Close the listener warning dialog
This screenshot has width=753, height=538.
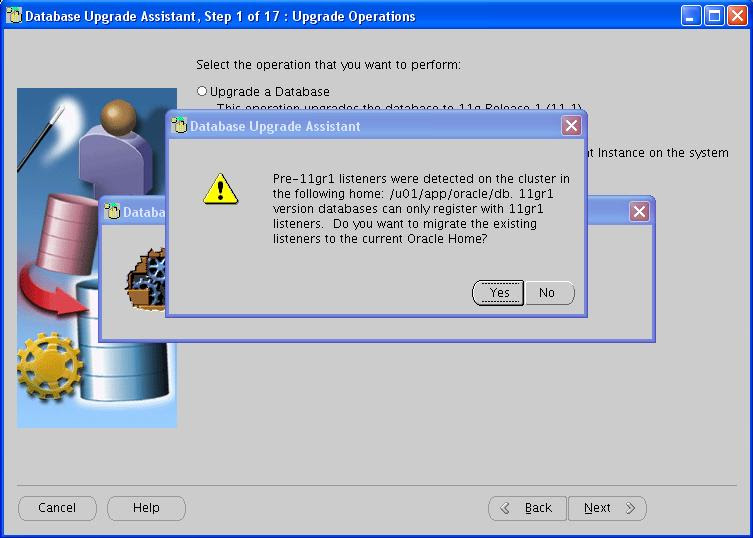click(571, 126)
